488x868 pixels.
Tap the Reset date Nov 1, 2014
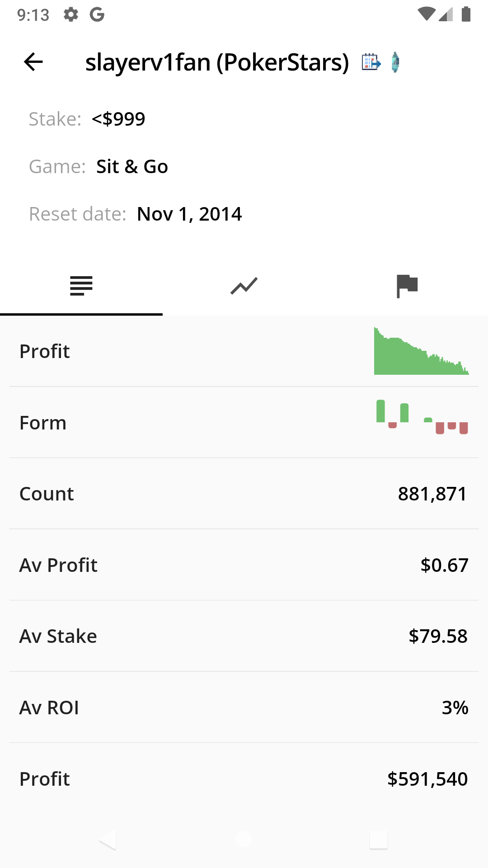tap(189, 214)
